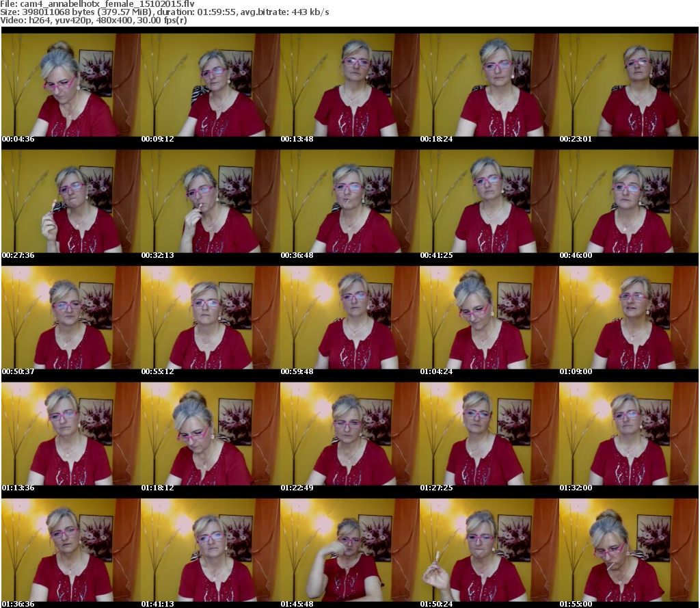Select the thumbnail frame at 00:09:12

click(x=211, y=85)
